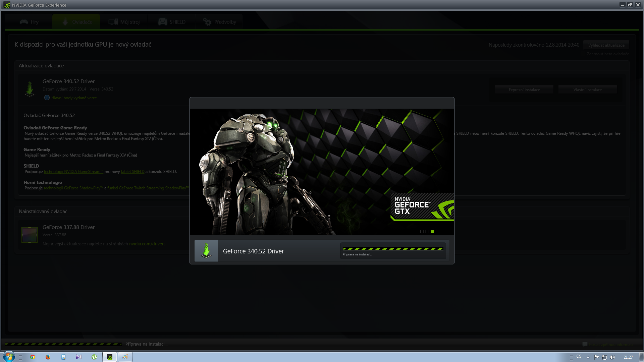Click the green driver download arrow icon for GeForce 340.52
Viewport: 644px width, 362px height.
(x=30, y=89)
